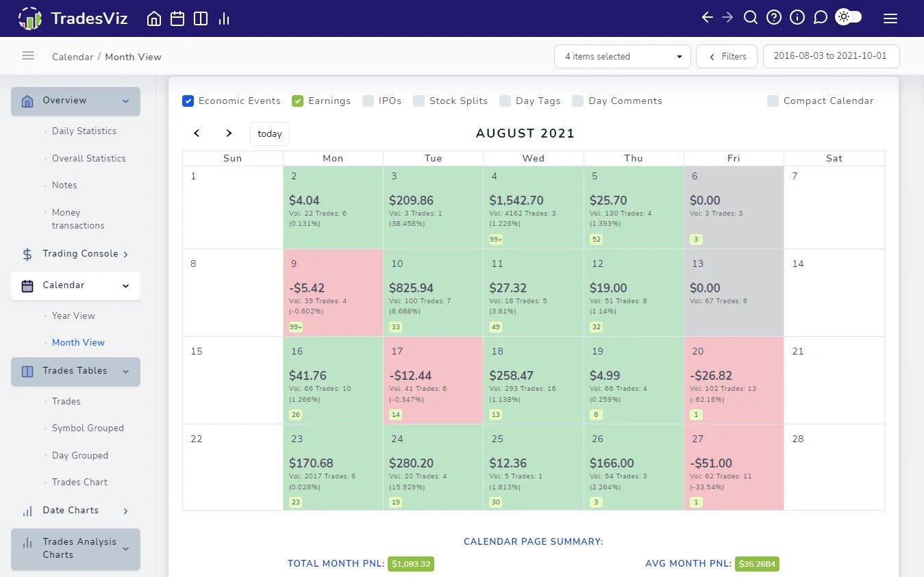The image size is (924, 577).
Task: Open search via magnifier icon
Action: (x=751, y=18)
